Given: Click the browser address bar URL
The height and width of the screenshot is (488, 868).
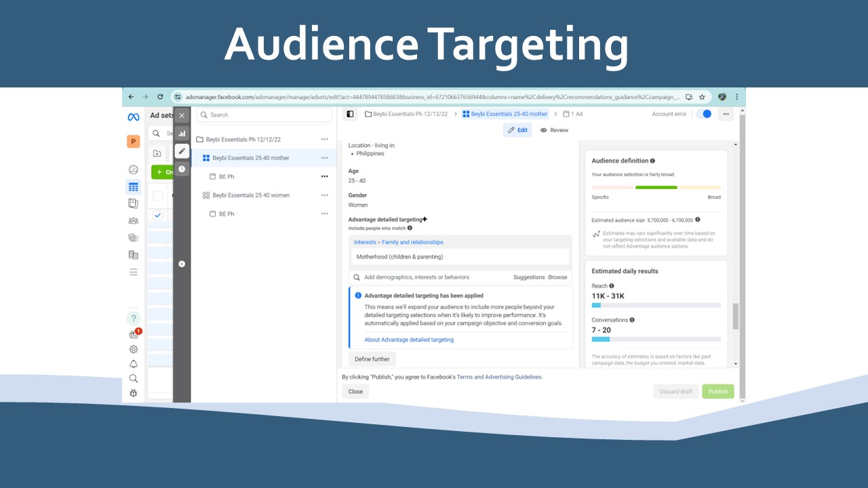Looking at the screenshot, I should click(x=433, y=97).
